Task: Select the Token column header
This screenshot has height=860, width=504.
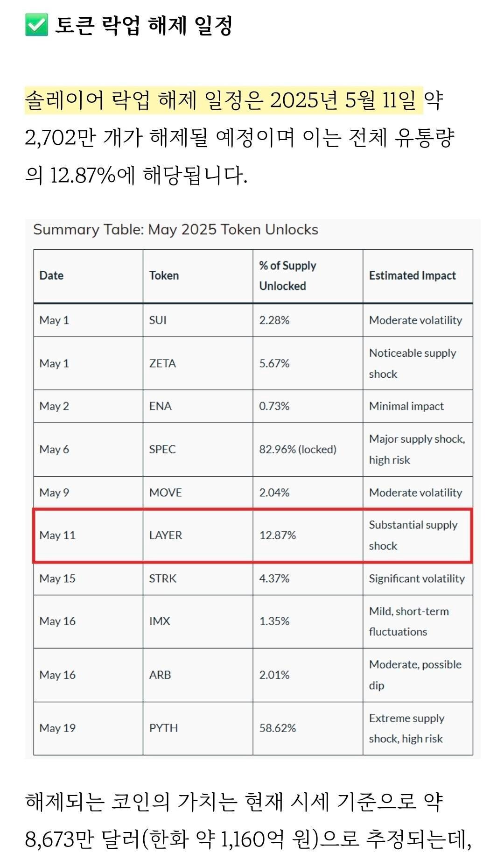Action: [x=164, y=275]
